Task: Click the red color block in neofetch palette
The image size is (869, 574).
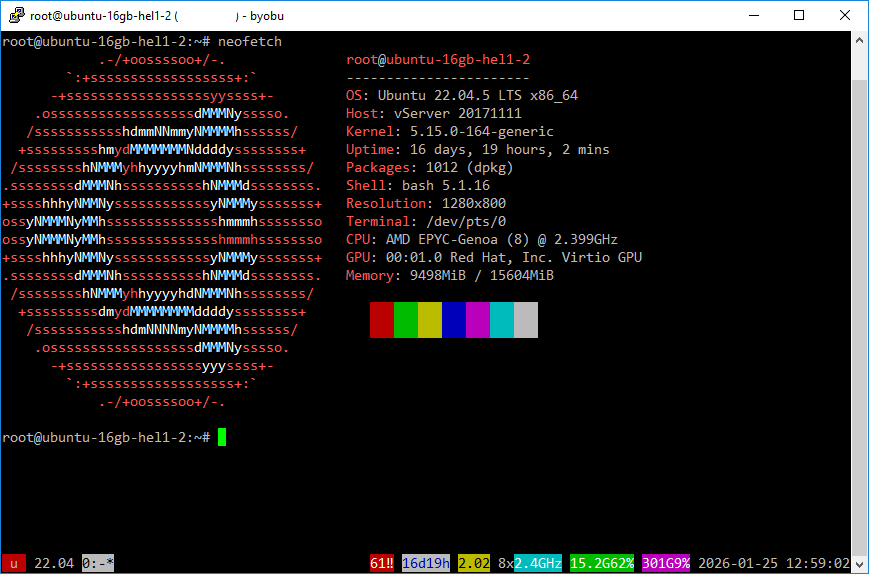Action: tap(381, 320)
